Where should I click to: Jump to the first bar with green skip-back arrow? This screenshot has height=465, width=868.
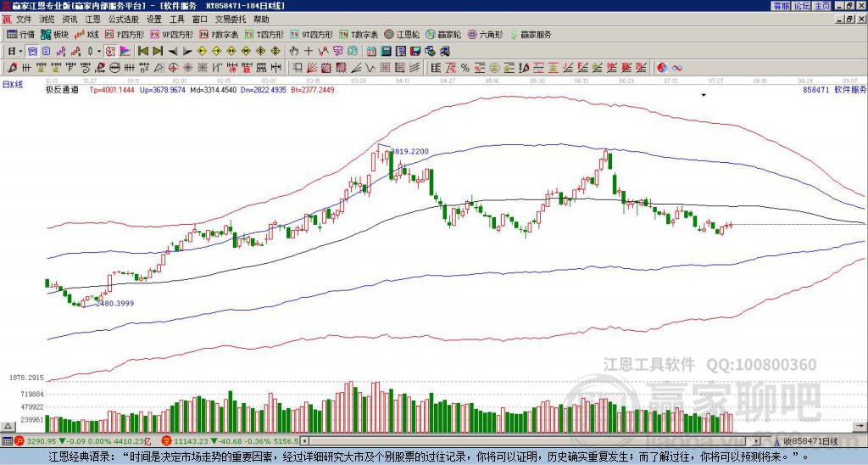(143, 52)
